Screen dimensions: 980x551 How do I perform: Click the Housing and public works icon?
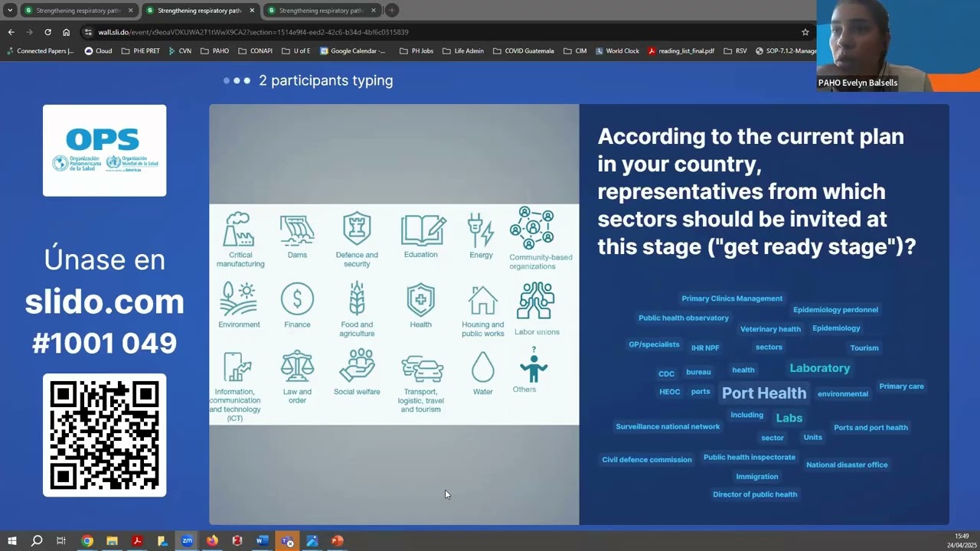(483, 300)
